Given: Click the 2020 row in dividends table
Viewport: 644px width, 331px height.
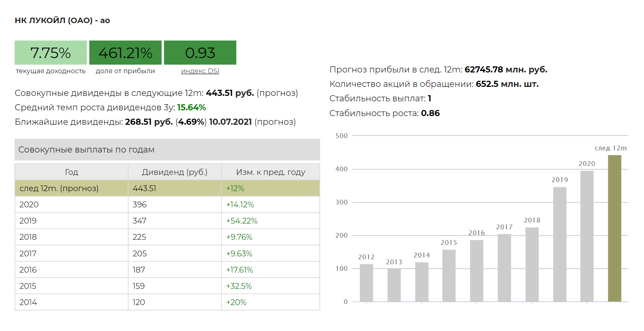Looking at the screenshot, I should pyautogui.click(x=167, y=204).
